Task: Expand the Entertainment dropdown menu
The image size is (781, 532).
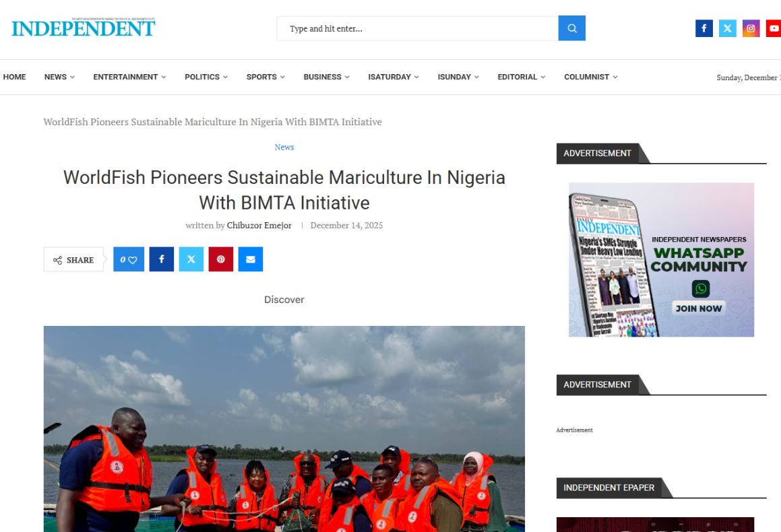Action: 129,77
